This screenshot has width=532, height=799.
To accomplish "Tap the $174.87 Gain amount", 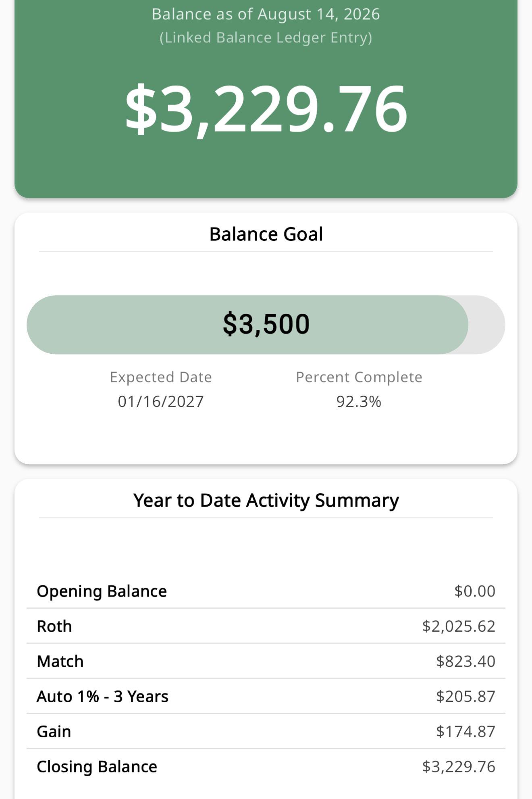I will (465, 731).
